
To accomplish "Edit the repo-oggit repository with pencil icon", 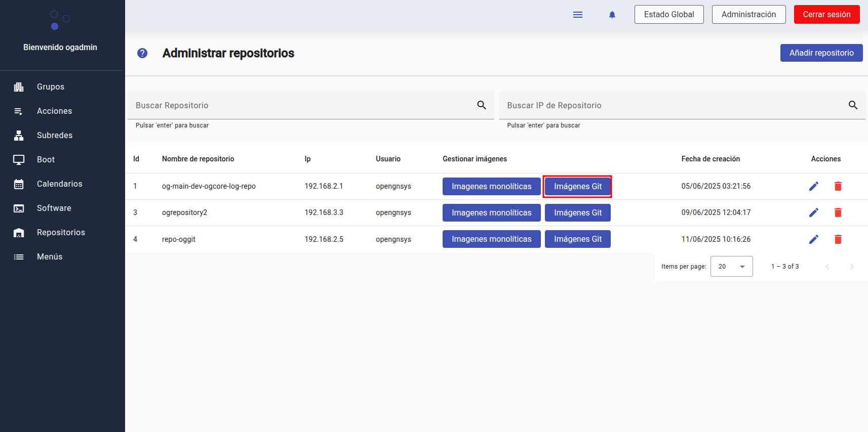I will pyautogui.click(x=813, y=239).
